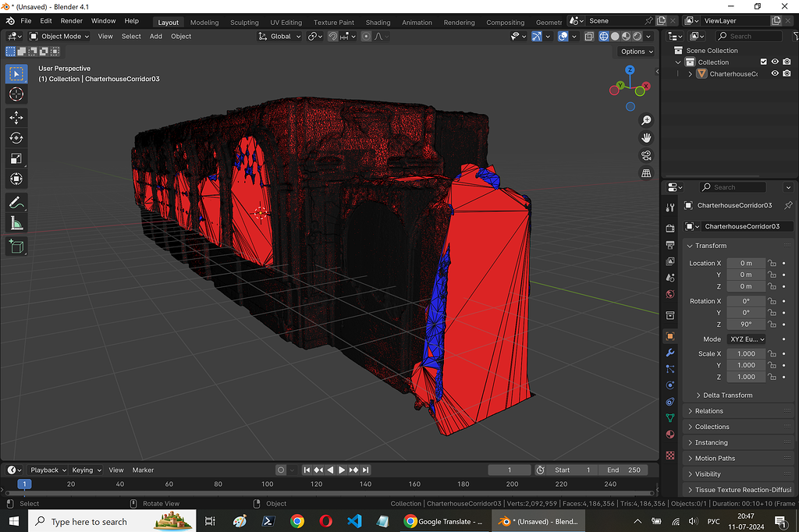Activate the Rotate tool
This screenshot has width=799, height=532.
(x=16, y=137)
